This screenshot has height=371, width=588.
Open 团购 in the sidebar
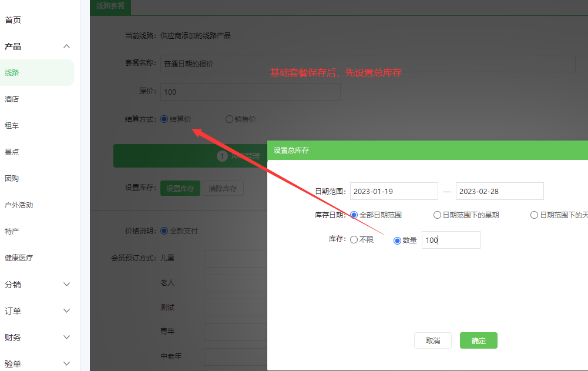click(x=12, y=178)
